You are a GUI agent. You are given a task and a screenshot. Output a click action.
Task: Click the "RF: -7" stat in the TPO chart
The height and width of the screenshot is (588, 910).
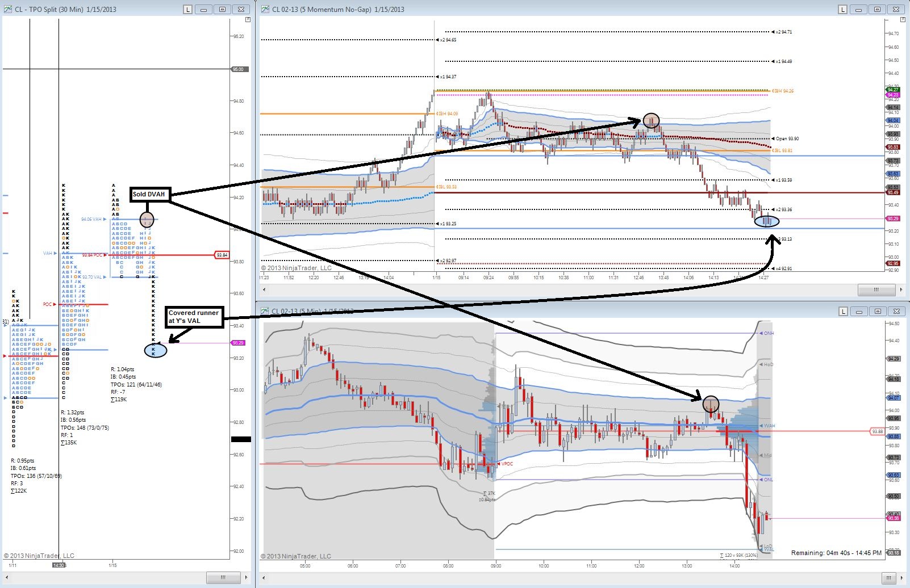(x=118, y=392)
